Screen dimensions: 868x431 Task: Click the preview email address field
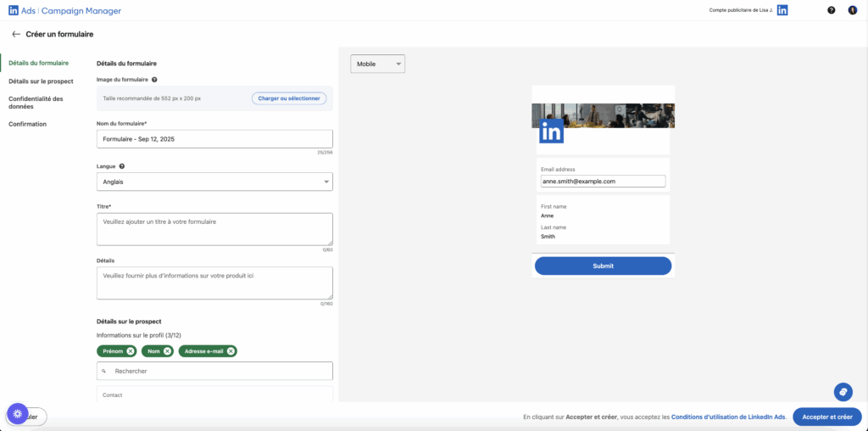coord(603,182)
